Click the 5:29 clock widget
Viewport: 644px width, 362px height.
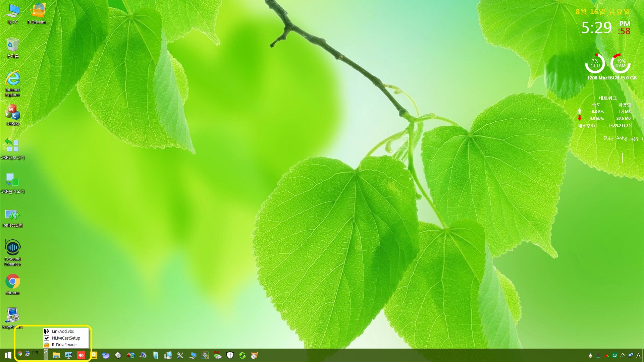tap(597, 28)
